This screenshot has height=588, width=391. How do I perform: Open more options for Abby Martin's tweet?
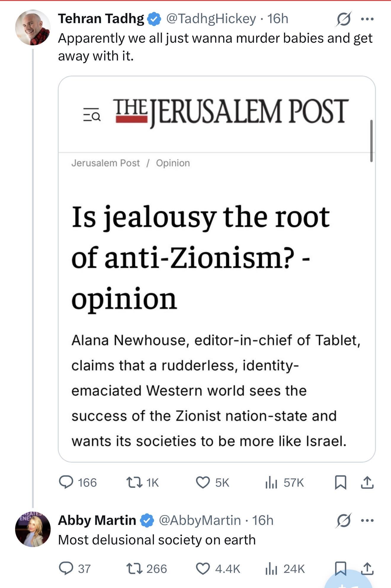(367, 520)
